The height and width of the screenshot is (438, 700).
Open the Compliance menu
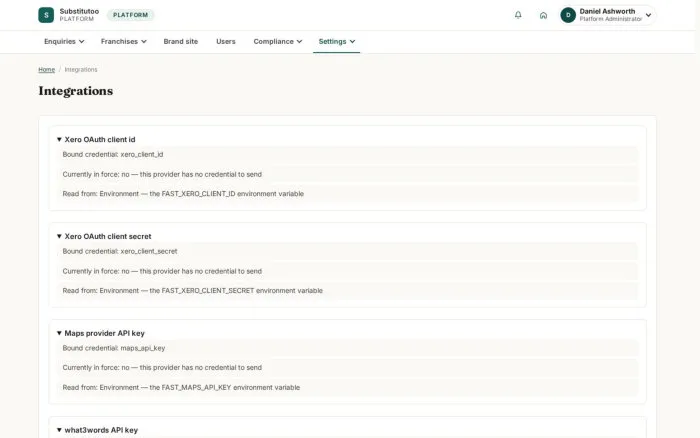click(x=278, y=42)
